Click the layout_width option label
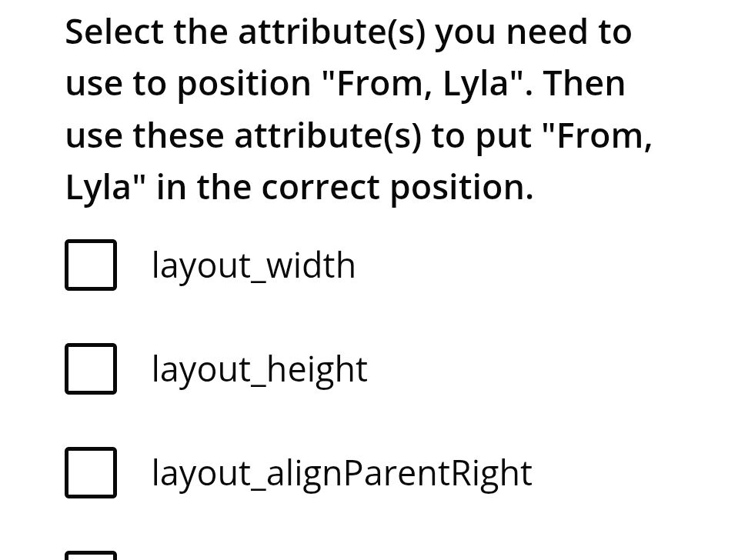This screenshot has width=748, height=560. click(254, 265)
